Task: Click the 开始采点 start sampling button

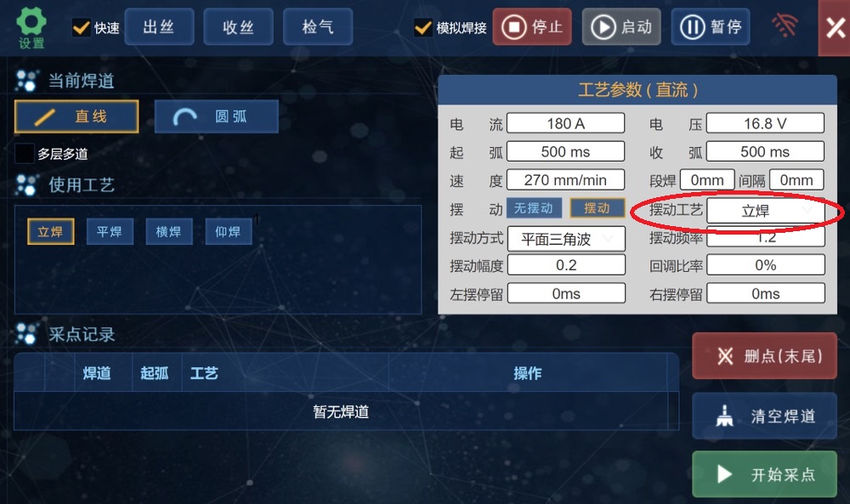Action: (x=764, y=474)
